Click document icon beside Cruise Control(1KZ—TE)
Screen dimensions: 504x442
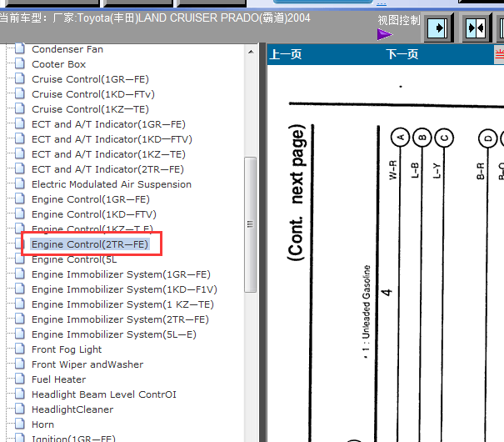pos(20,108)
